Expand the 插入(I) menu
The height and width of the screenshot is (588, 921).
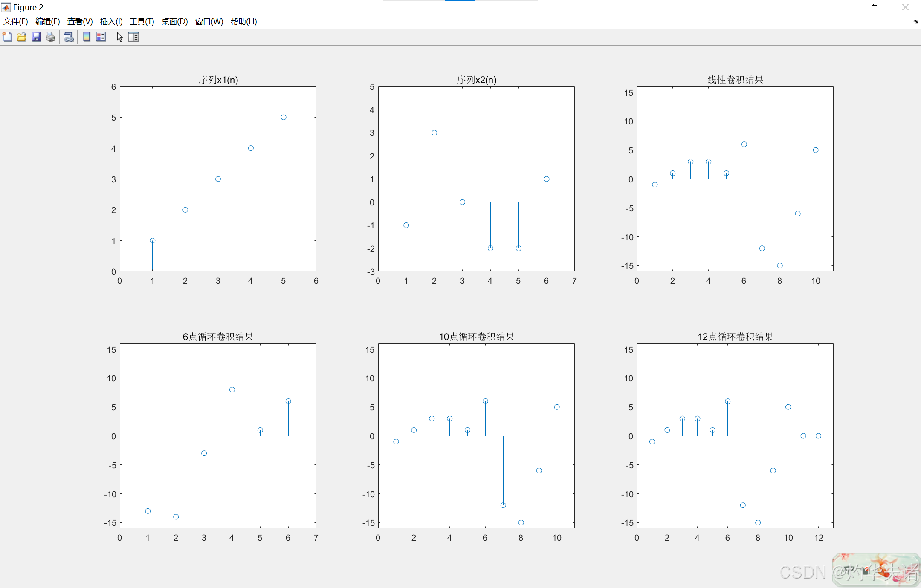coord(111,22)
